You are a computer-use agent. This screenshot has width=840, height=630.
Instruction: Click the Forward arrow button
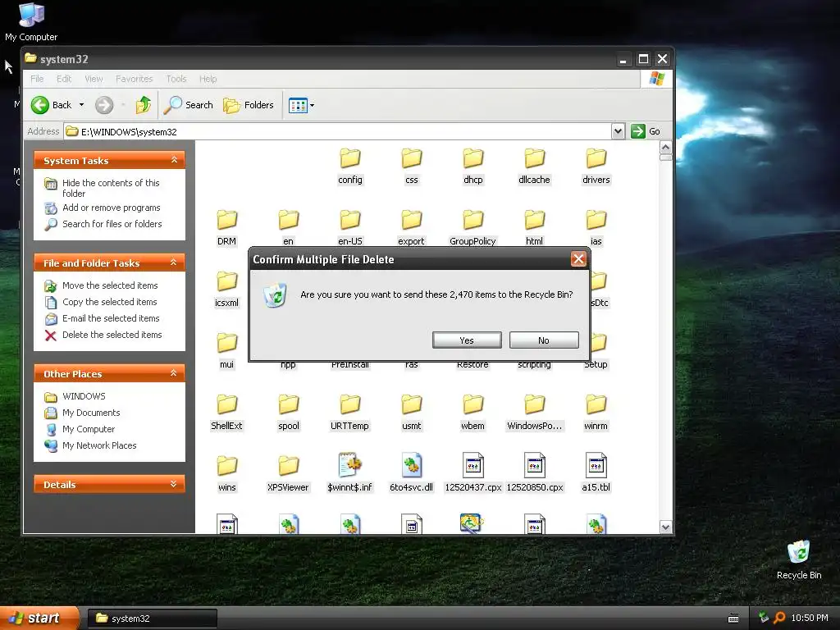104,105
